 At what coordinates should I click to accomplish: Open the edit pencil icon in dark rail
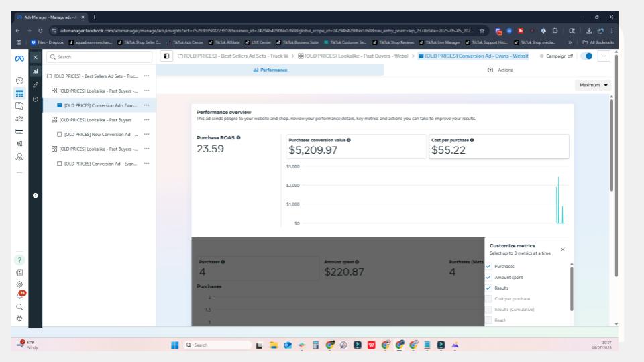pos(36,85)
